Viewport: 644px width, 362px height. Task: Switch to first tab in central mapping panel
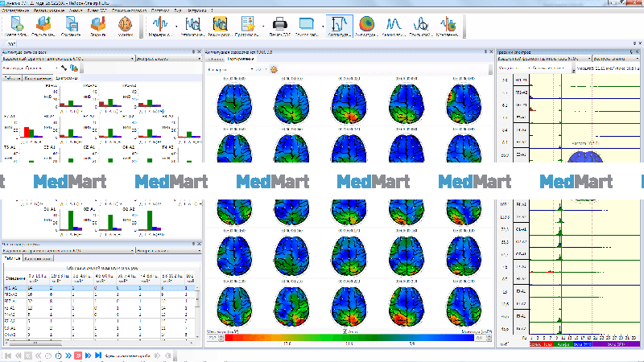[x=215, y=59]
